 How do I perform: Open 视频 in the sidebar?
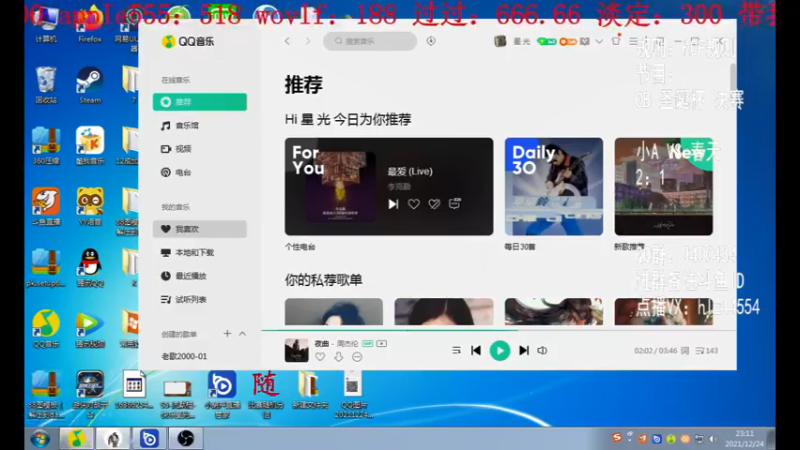[x=199, y=149]
